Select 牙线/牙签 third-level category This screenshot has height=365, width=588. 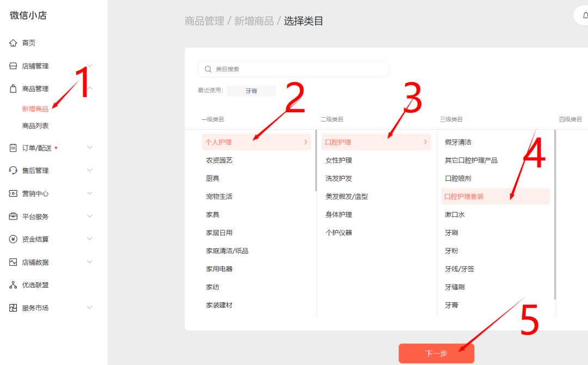[460, 269]
